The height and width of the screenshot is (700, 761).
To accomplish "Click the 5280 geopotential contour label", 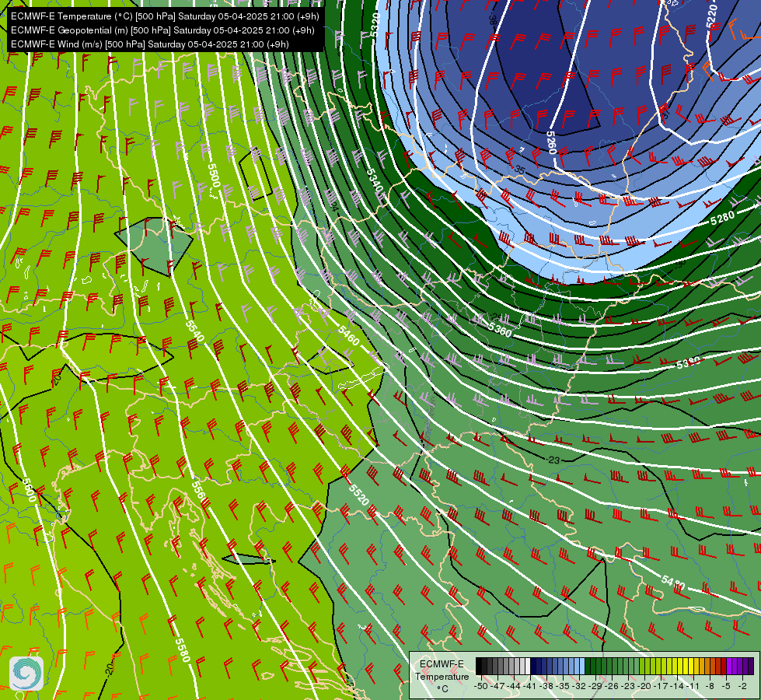I will [722, 218].
